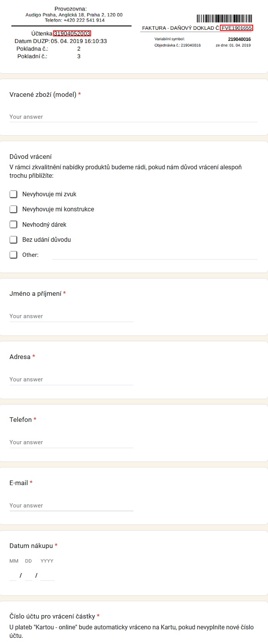Click the "Číslo účtu pro vrácení částky" heading
268x644 pixels.
(x=52, y=616)
